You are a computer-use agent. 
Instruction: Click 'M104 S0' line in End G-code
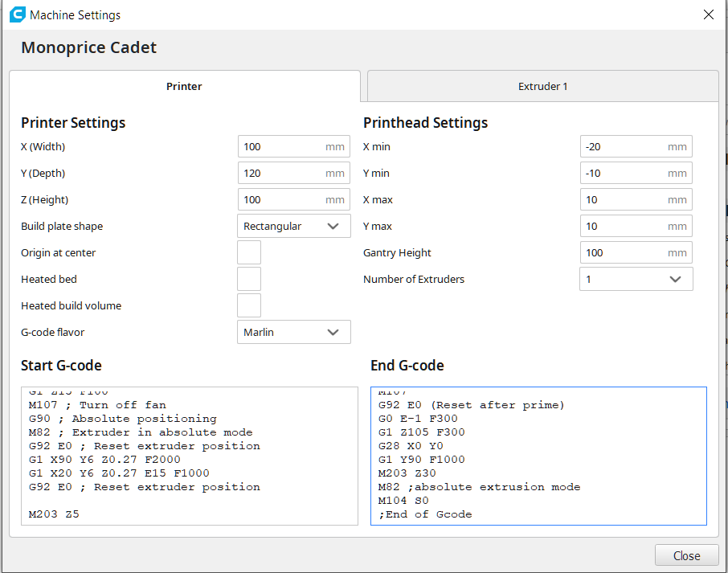403,501
